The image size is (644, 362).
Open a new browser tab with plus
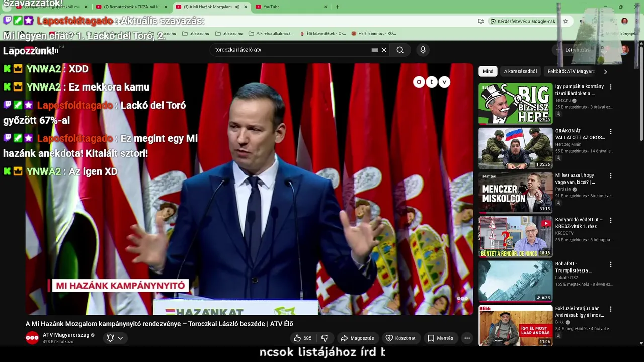coord(337,7)
